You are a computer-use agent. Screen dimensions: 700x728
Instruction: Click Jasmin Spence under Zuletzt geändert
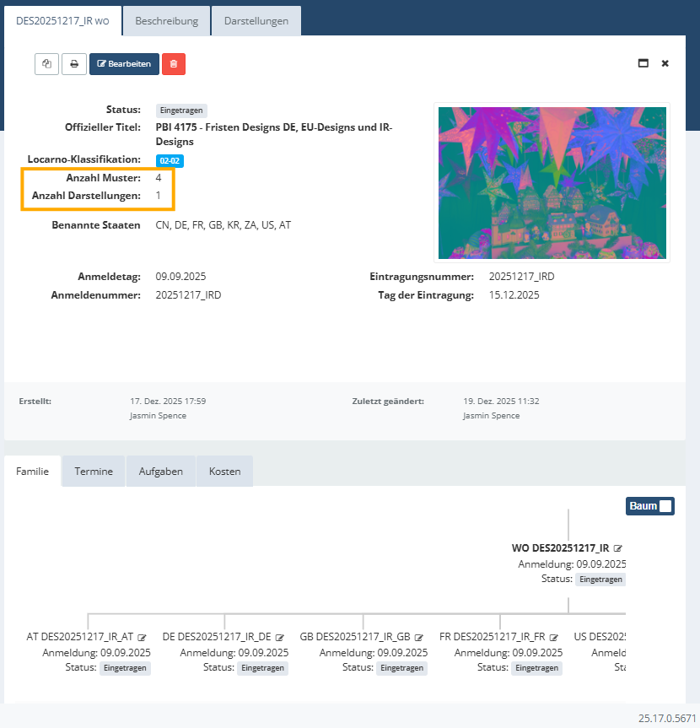pyautogui.click(x=492, y=416)
